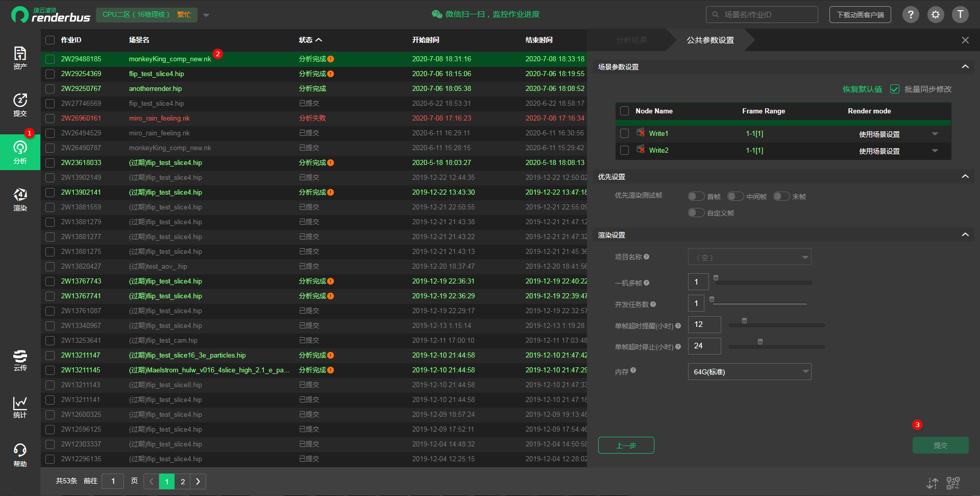Click 恢复默认值 restore defaults link
Viewport: 980px width, 496px height.
click(x=862, y=89)
